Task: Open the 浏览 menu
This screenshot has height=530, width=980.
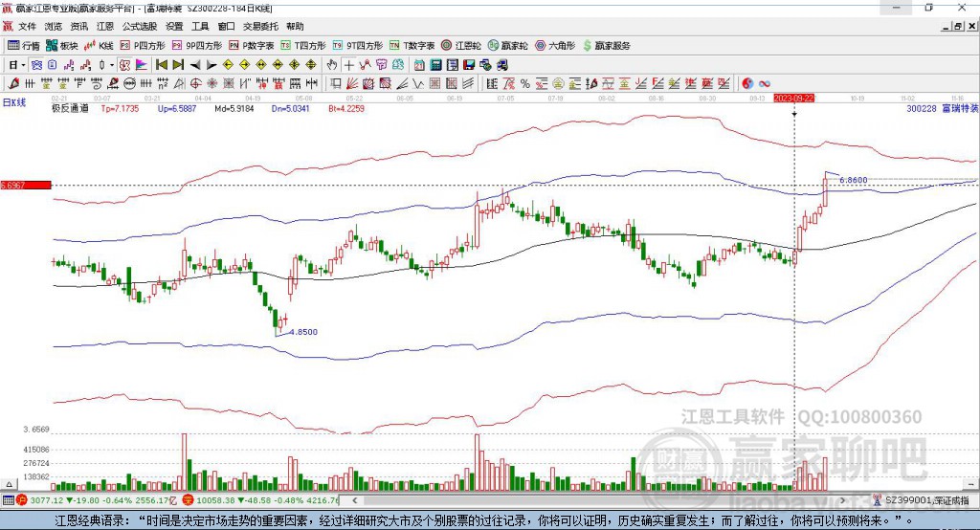Action: tap(54, 26)
